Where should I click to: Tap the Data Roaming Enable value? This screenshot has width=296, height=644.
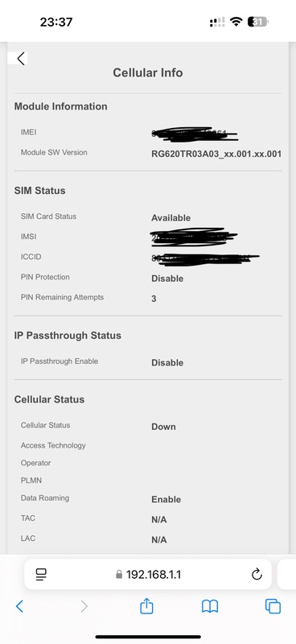[x=166, y=499]
